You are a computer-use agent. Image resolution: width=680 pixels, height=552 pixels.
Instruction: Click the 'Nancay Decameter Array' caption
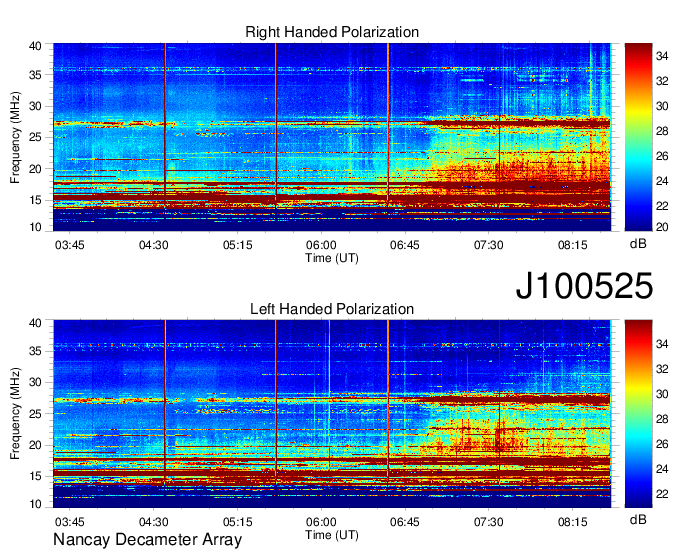coord(147,540)
